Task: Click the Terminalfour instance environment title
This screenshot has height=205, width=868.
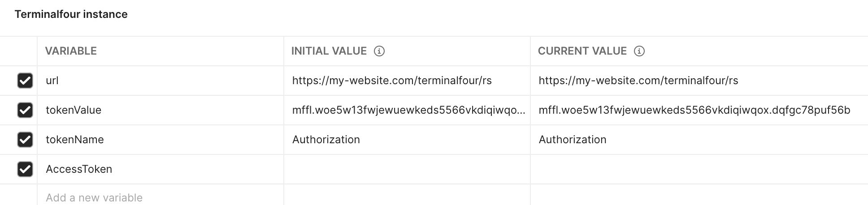Action: [x=71, y=14]
